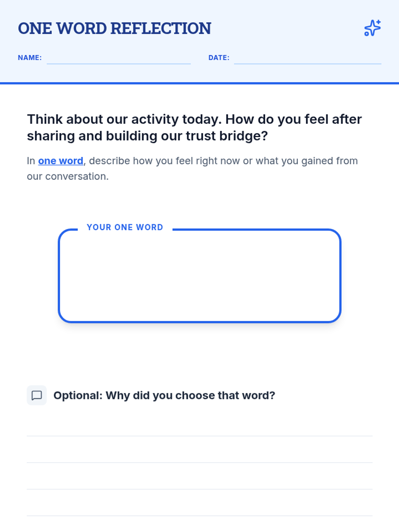Click into the NAME field line
The height and width of the screenshot is (532, 399).
click(x=118, y=59)
